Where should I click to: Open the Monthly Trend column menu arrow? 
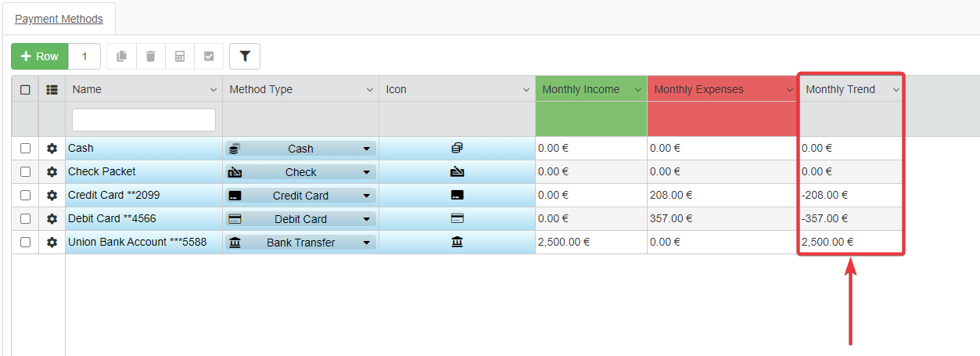click(896, 90)
